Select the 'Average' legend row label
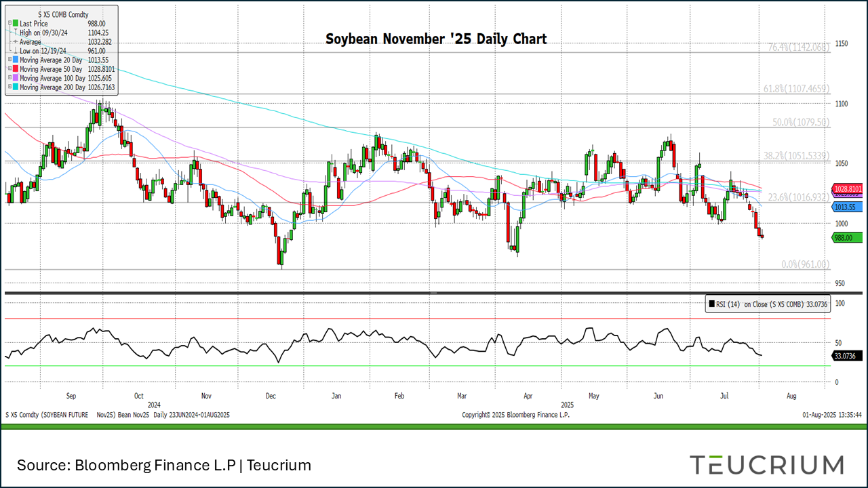This screenshot has width=868, height=488. point(31,42)
